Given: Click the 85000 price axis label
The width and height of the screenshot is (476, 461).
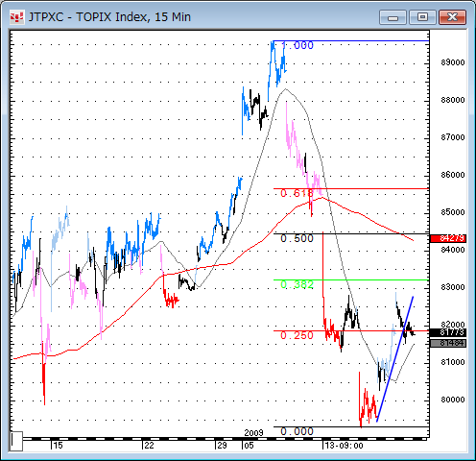Looking at the screenshot, I should click(x=453, y=212).
